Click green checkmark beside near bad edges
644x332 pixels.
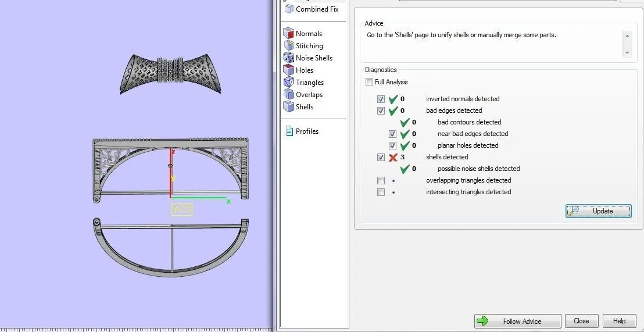(405, 134)
